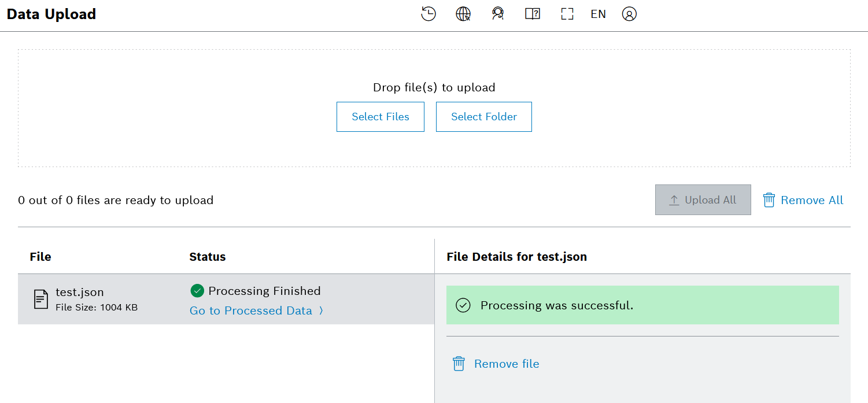Toggle fullscreen mode icon

(567, 14)
